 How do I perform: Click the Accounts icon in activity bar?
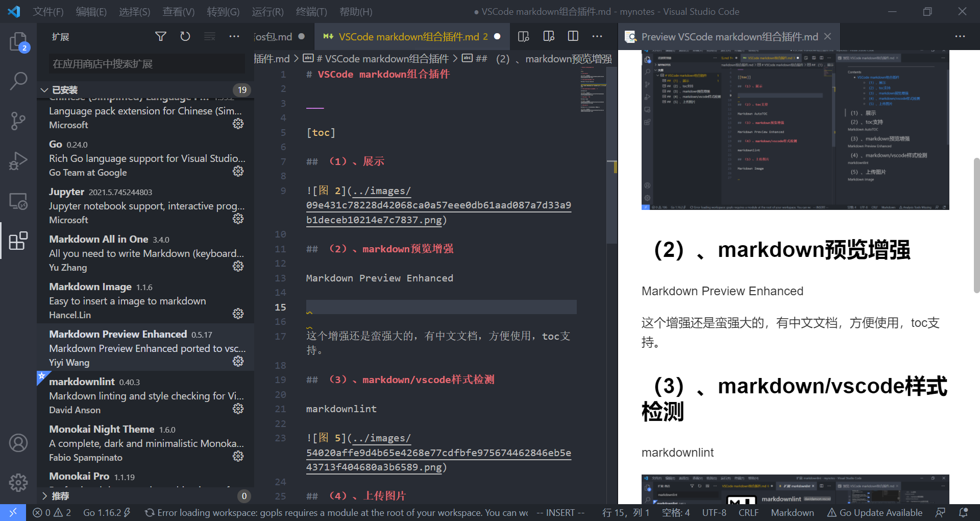click(19, 443)
